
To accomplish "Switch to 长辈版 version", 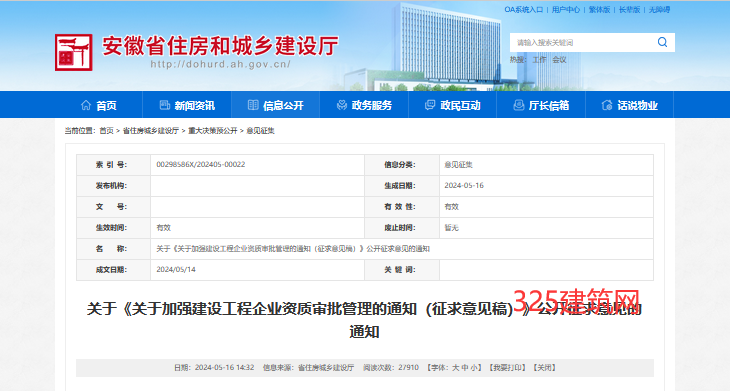I will pyautogui.click(x=629, y=9).
